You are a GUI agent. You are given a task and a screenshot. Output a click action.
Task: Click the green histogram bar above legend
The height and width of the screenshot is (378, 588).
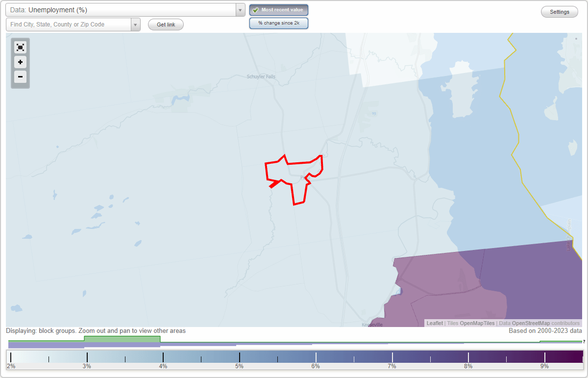coord(122,339)
